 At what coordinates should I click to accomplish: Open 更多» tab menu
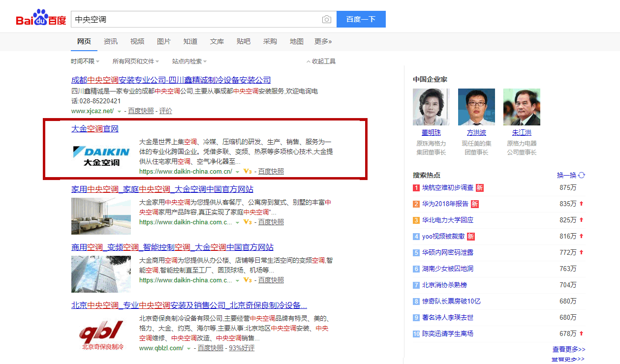tap(323, 41)
